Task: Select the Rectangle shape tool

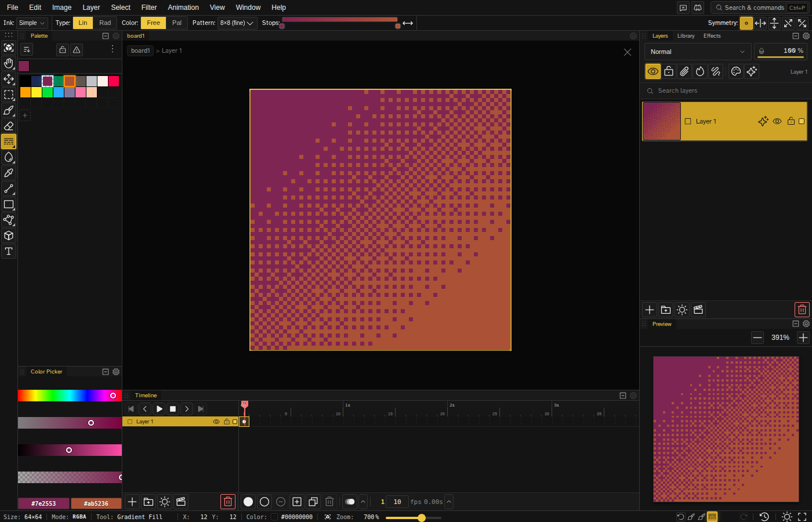Action: click(9, 204)
